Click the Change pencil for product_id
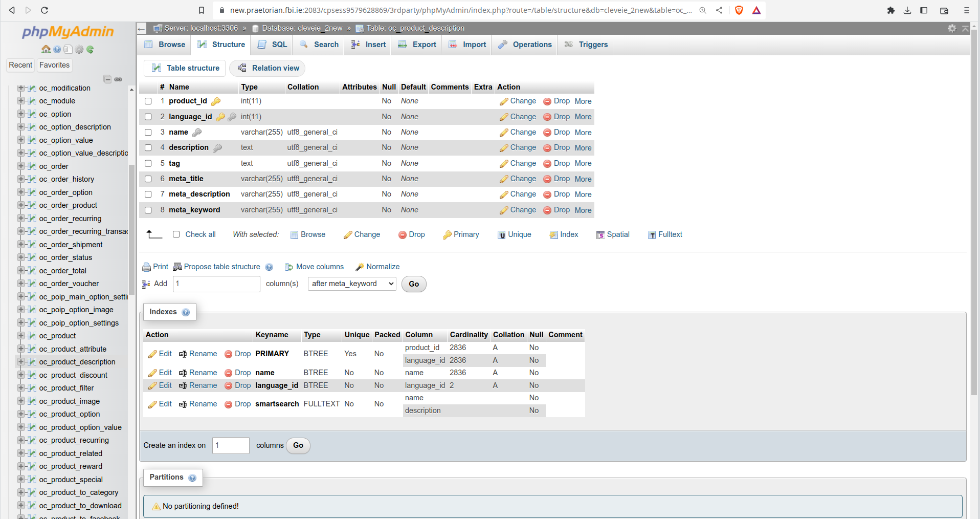 pyautogui.click(x=504, y=101)
